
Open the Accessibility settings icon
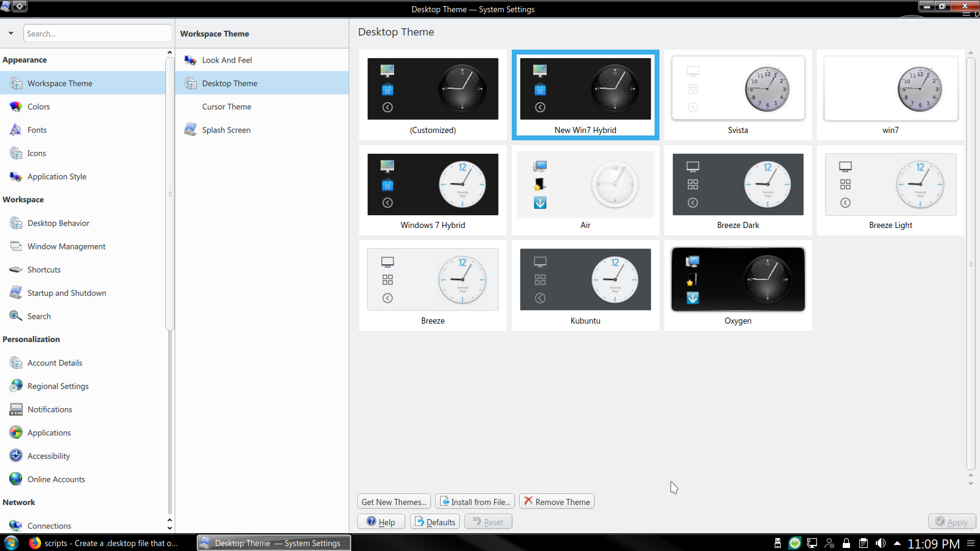[16, 456]
